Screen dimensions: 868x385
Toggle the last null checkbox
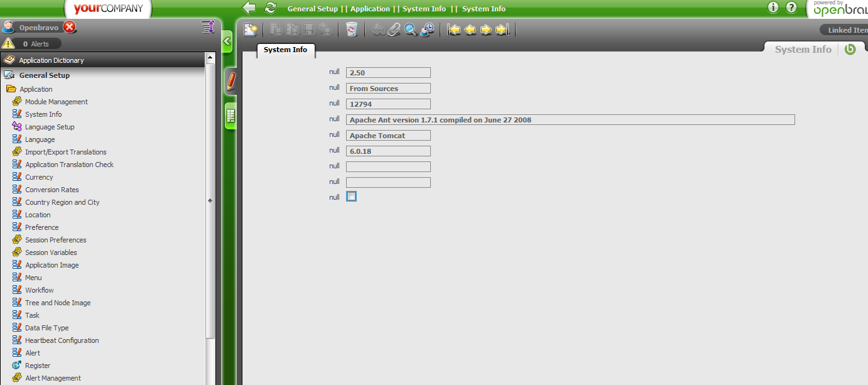pos(351,197)
